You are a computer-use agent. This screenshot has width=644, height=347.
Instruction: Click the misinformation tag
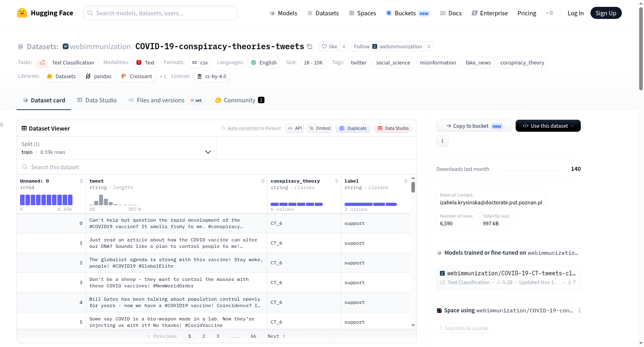pos(438,62)
